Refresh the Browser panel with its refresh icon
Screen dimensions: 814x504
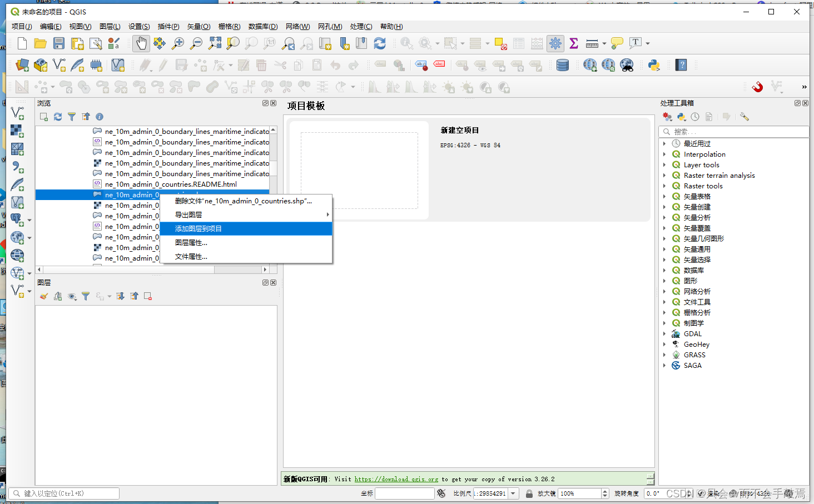[x=58, y=117]
